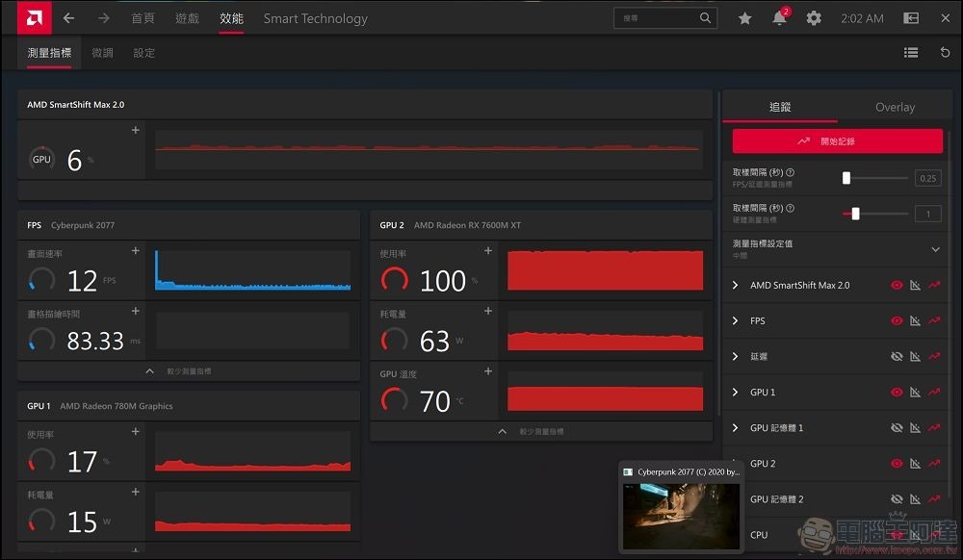Click the search magnifier icon

(x=705, y=17)
